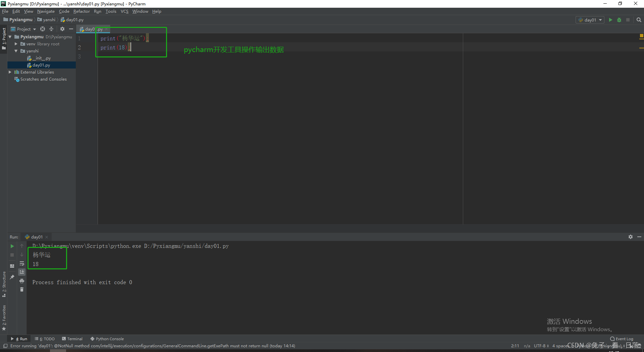Open the TODO tool window
Image resolution: width=644 pixels, height=352 pixels.
(x=45, y=339)
